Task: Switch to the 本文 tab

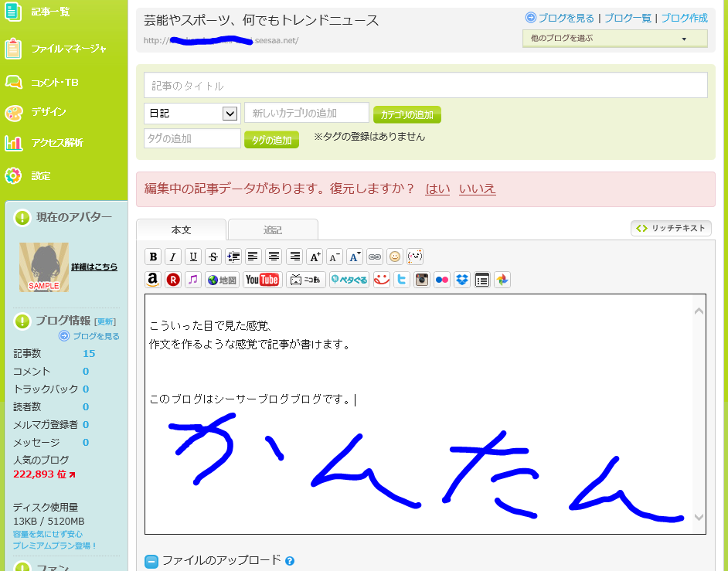Action: click(181, 229)
